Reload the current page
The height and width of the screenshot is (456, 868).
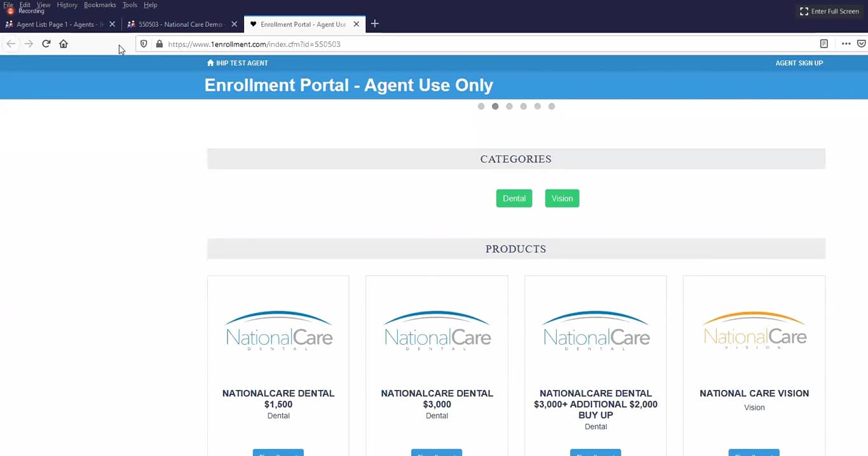[x=46, y=44]
